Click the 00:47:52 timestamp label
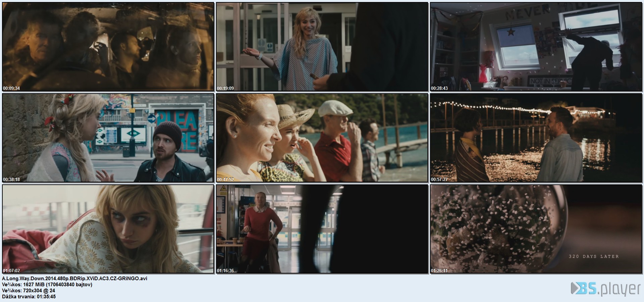 [225, 180]
